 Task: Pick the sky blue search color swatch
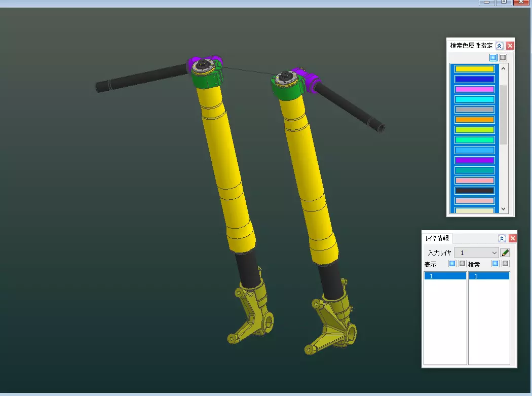pos(474,150)
